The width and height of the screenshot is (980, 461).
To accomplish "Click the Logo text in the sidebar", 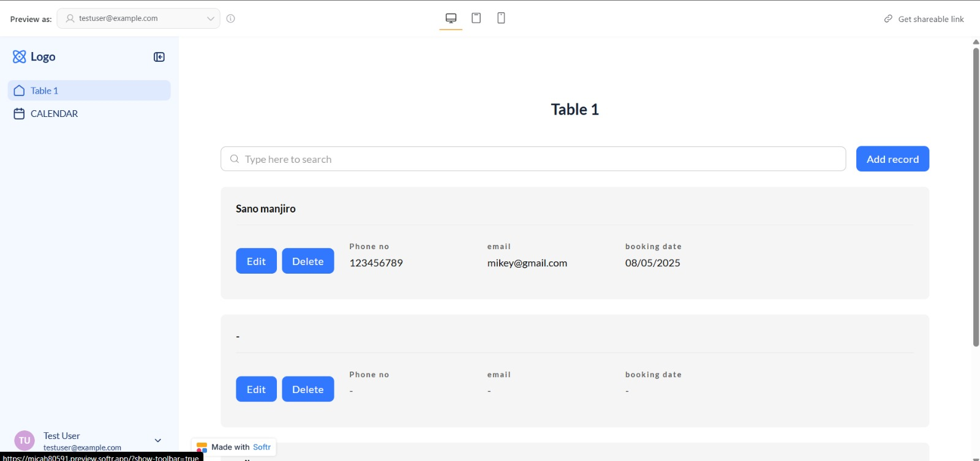I will pos(43,57).
